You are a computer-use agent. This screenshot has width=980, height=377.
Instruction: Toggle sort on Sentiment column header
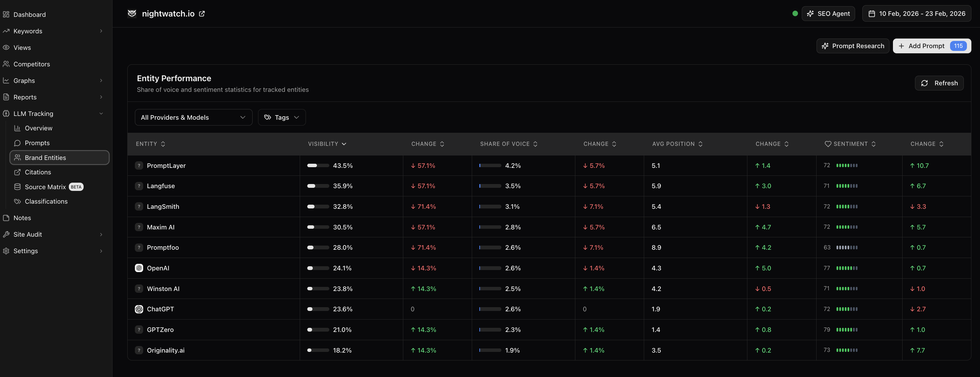tap(850, 144)
